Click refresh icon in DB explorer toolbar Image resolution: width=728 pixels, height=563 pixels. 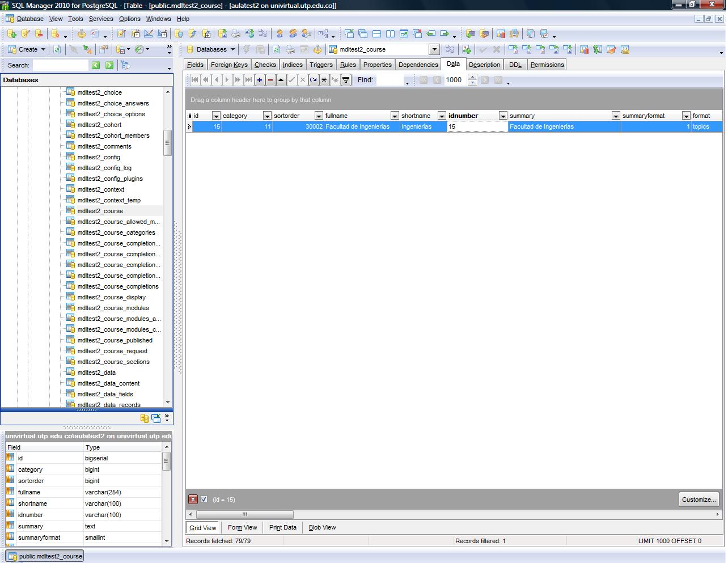[57, 49]
